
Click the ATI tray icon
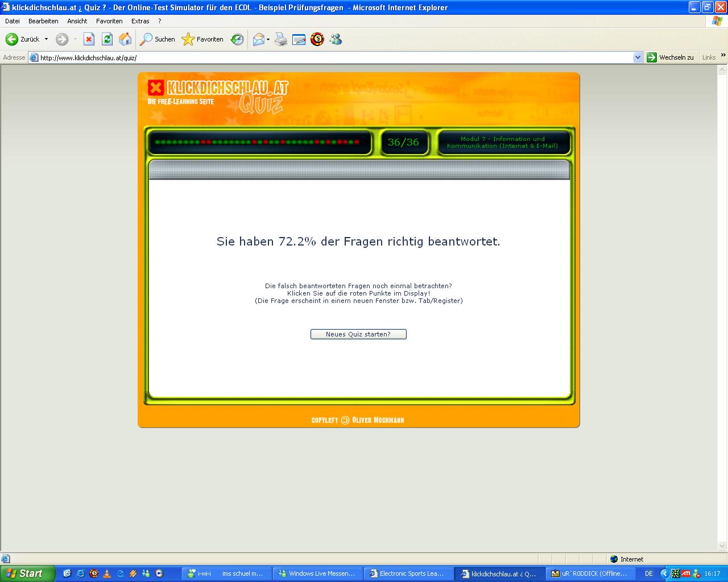(686, 573)
